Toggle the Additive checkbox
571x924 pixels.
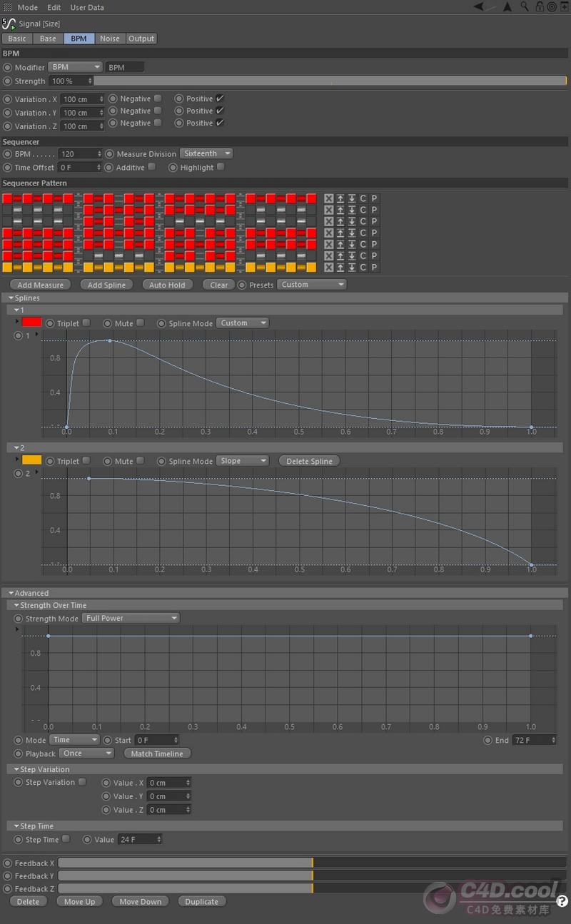pos(151,167)
